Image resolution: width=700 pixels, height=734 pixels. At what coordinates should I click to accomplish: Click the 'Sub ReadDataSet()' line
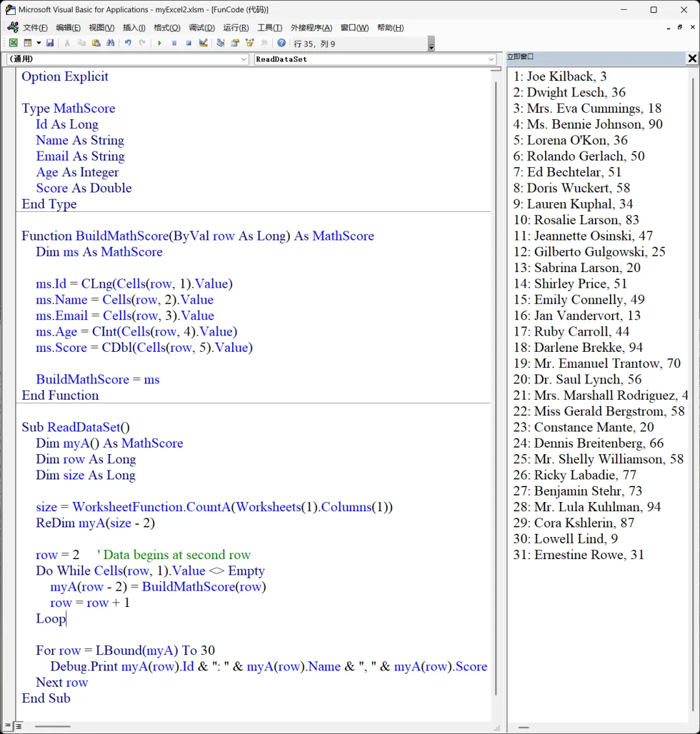tap(75, 427)
